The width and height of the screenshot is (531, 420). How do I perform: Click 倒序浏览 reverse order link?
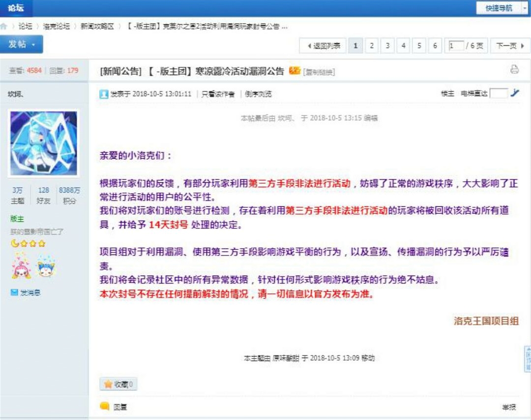(x=259, y=94)
